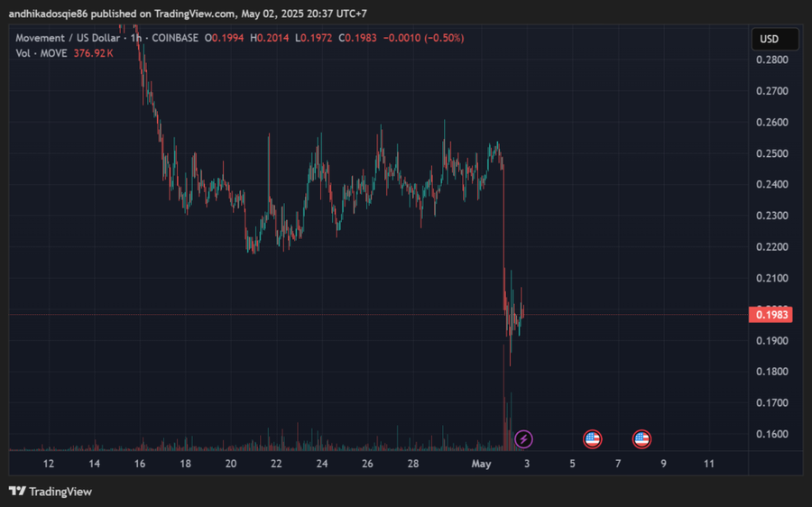This screenshot has height=507, width=812.
Task: Click the 0.1700 price axis label
Action: pyautogui.click(x=772, y=402)
